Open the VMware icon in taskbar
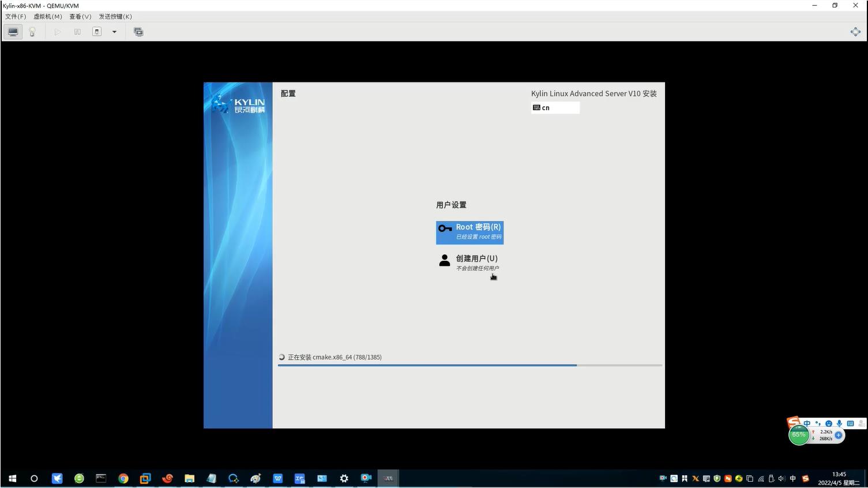Viewport: 868px width, 488px height. pyautogui.click(x=145, y=478)
